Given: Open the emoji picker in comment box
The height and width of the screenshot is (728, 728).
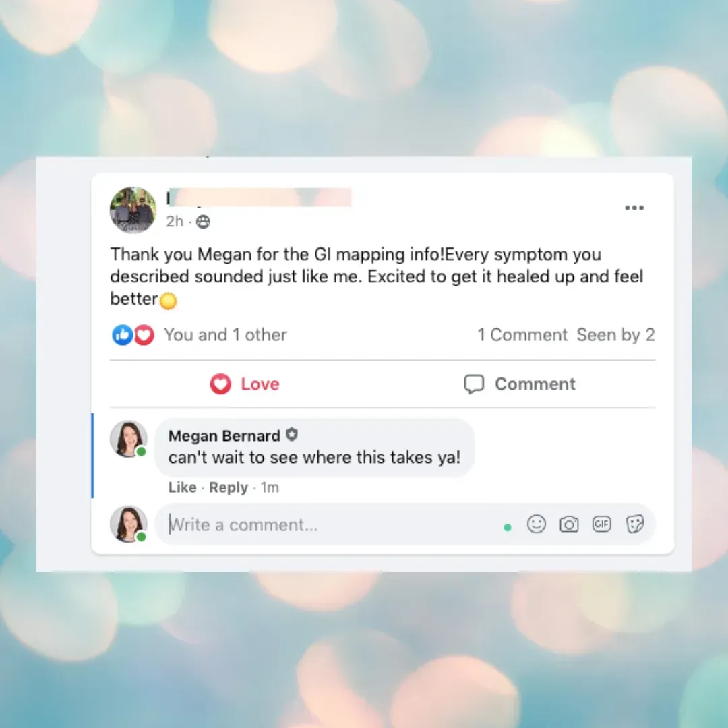Looking at the screenshot, I should tap(537, 524).
